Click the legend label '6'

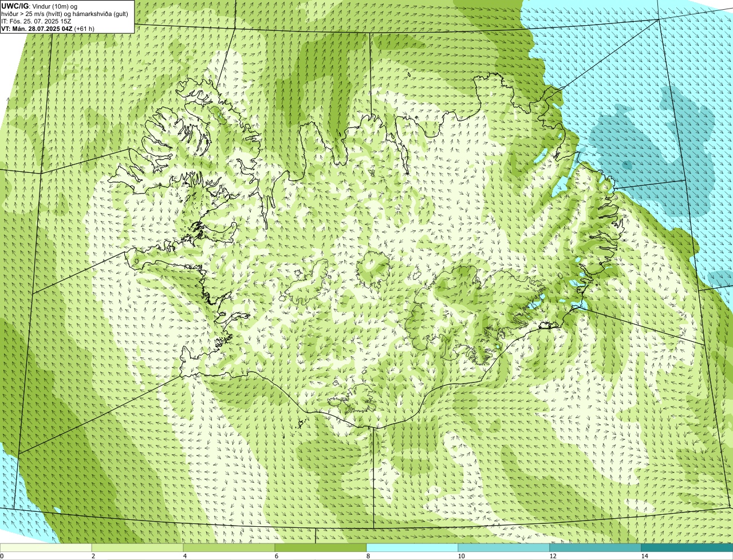[276, 556]
